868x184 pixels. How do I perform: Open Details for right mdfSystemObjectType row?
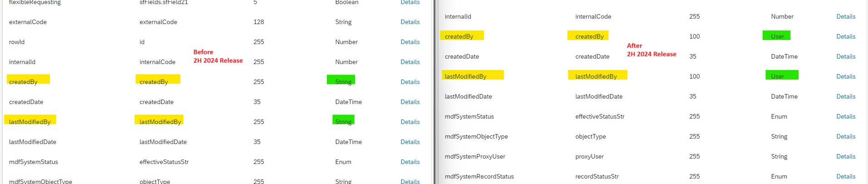[846, 136]
